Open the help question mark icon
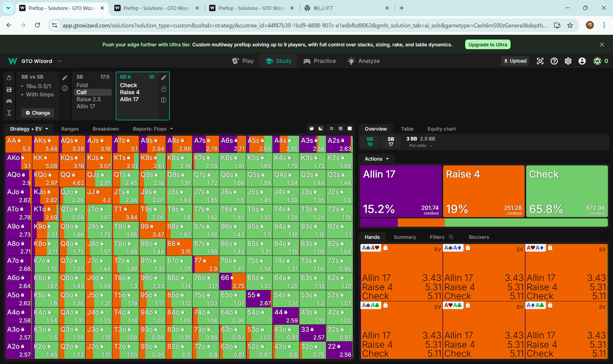The image size is (613, 364). click(x=554, y=61)
